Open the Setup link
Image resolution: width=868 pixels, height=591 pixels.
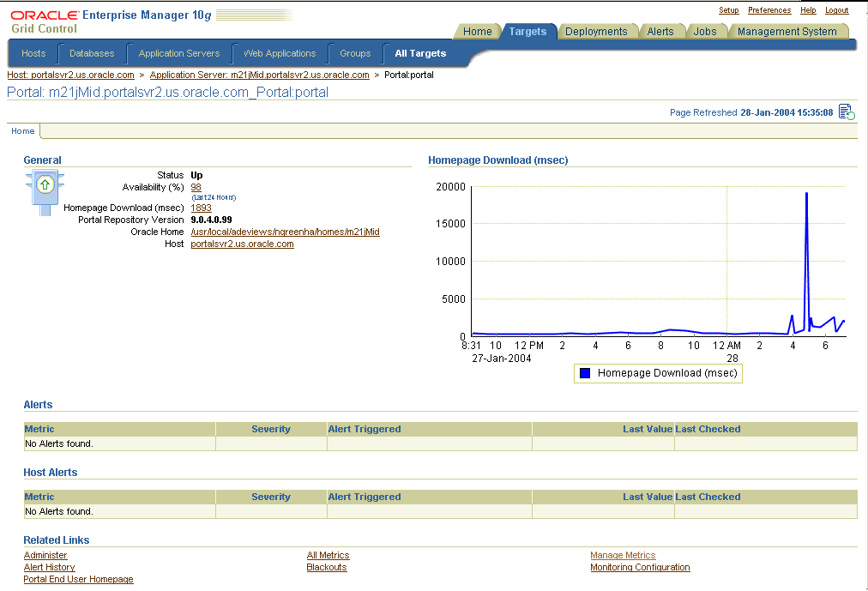point(728,10)
